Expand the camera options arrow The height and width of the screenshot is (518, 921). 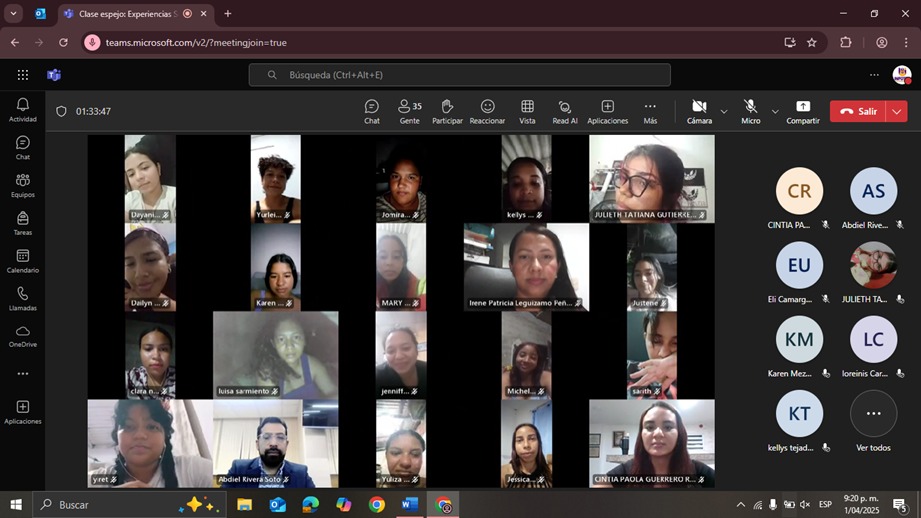tap(724, 111)
